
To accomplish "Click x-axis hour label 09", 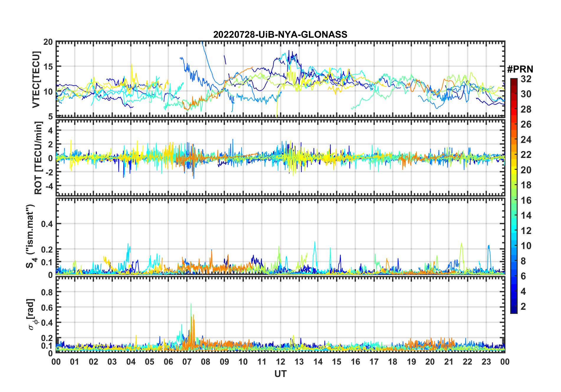I will point(224,362).
